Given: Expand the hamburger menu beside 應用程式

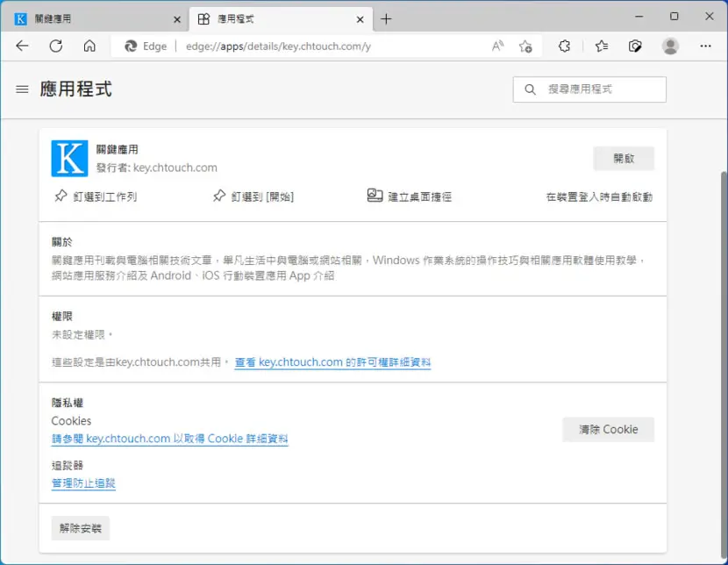Looking at the screenshot, I should [x=22, y=89].
